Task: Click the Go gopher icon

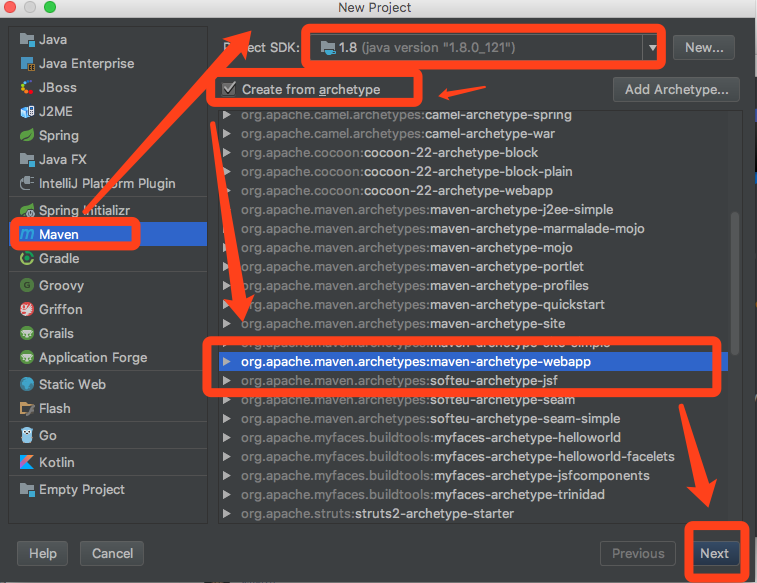Action: [27, 435]
